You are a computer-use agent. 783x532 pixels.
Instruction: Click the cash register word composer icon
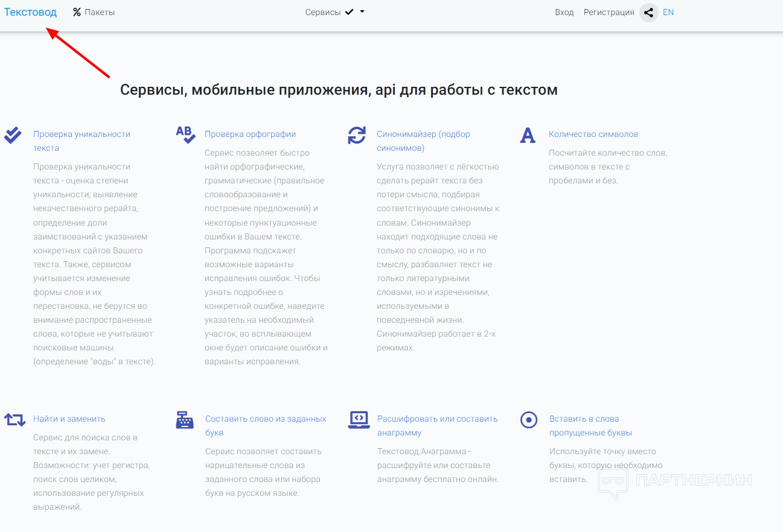pos(185,420)
